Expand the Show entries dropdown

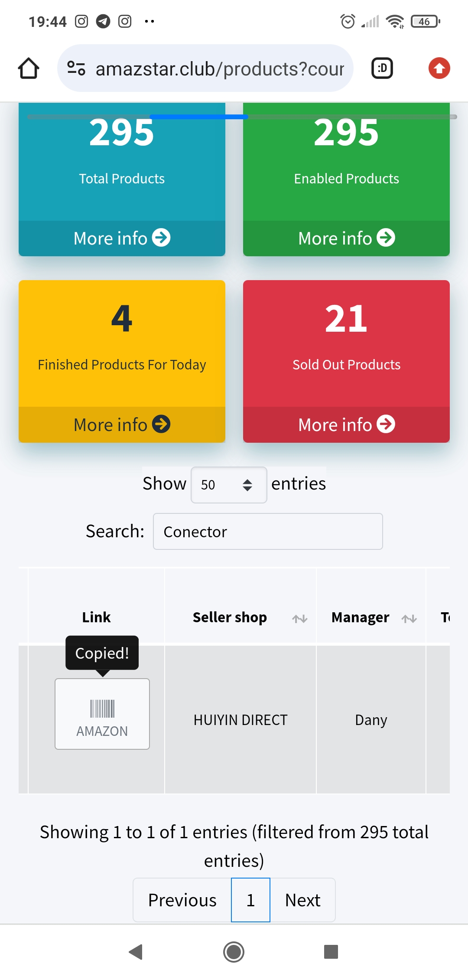pos(229,485)
